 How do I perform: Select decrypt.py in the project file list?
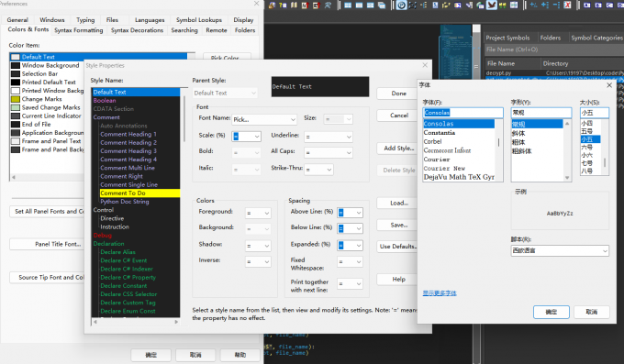pos(498,73)
